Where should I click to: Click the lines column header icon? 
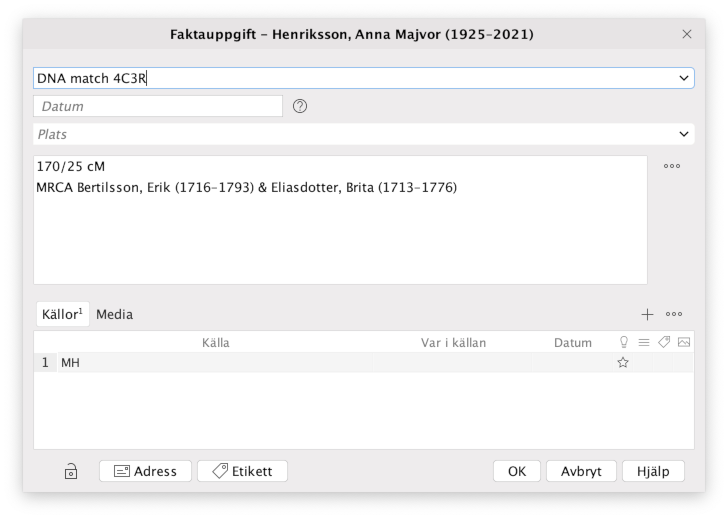pyautogui.click(x=644, y=342)
